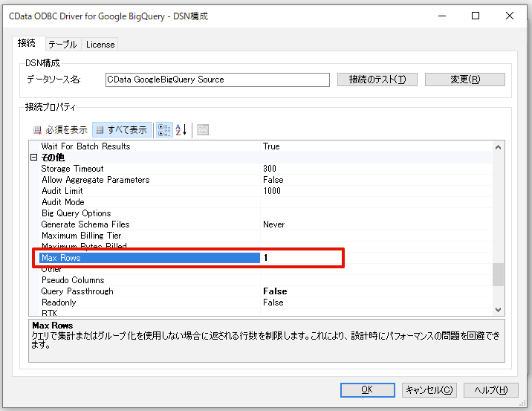Viewport: 532px width, 411px height.
Task: Click the Readonly False value
Action: [x=273, y=302]
